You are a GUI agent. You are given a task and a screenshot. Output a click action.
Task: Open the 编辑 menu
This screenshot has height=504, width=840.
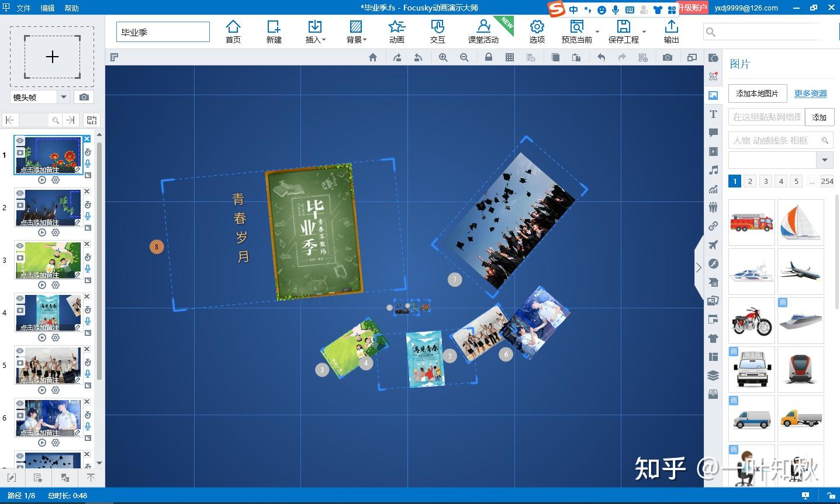[x=48, y=8]
